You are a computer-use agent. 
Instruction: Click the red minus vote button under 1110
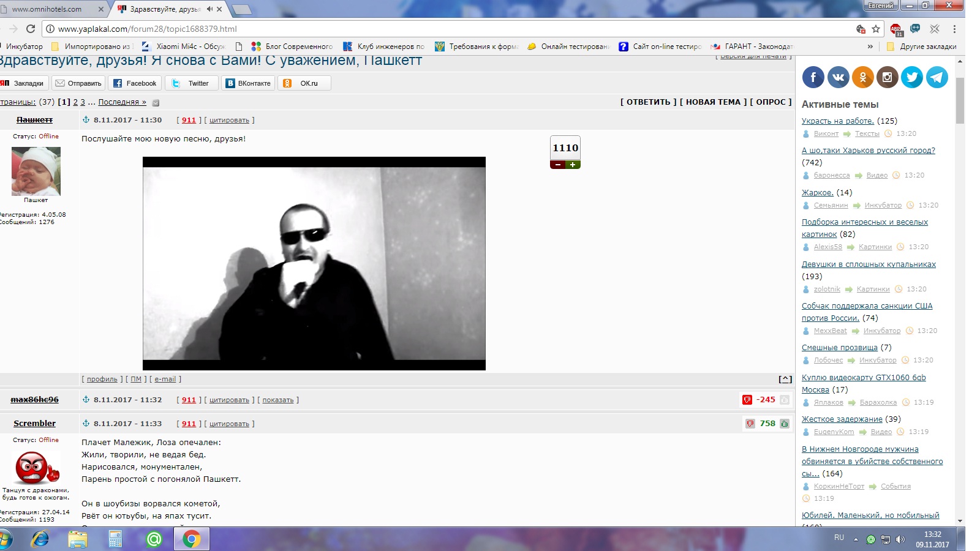click(x=557, y=165)
